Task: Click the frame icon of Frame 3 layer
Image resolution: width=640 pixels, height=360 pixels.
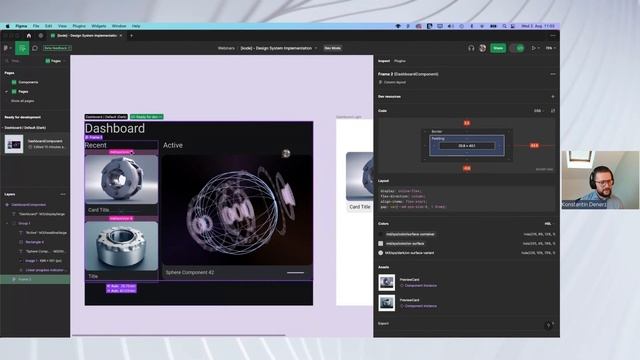Action: [14, 279]
